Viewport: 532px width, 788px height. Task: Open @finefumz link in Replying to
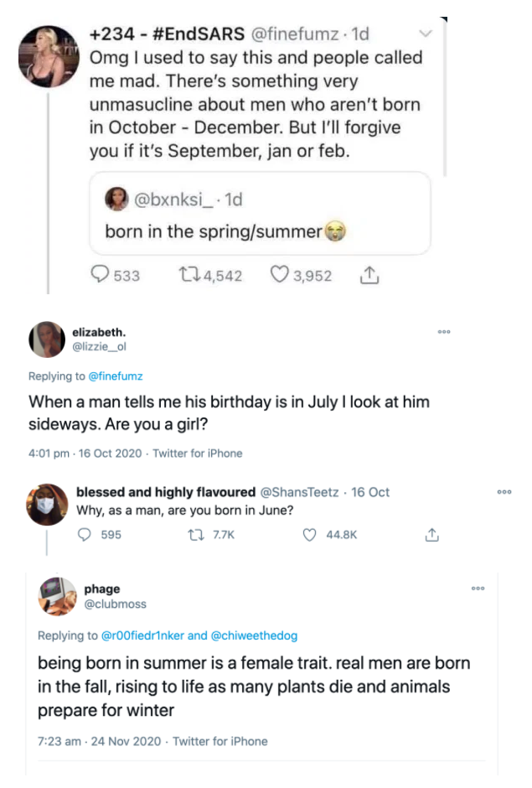click(116, 376)
